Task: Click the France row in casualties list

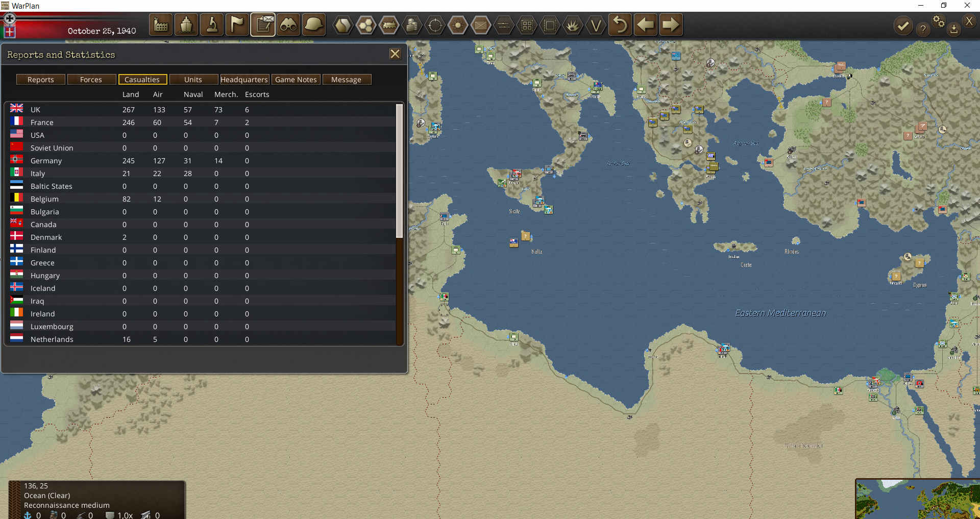Action: (x=202, y=122)
